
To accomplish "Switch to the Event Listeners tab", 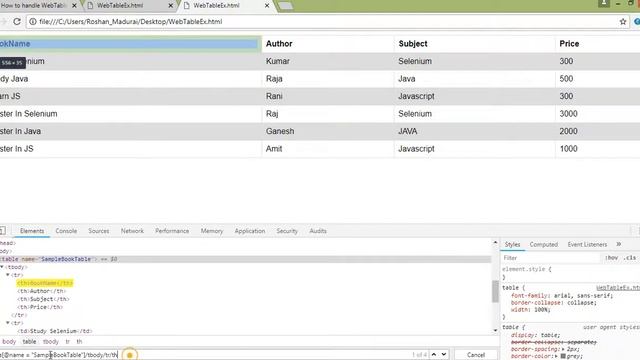I will click(587, 244).
